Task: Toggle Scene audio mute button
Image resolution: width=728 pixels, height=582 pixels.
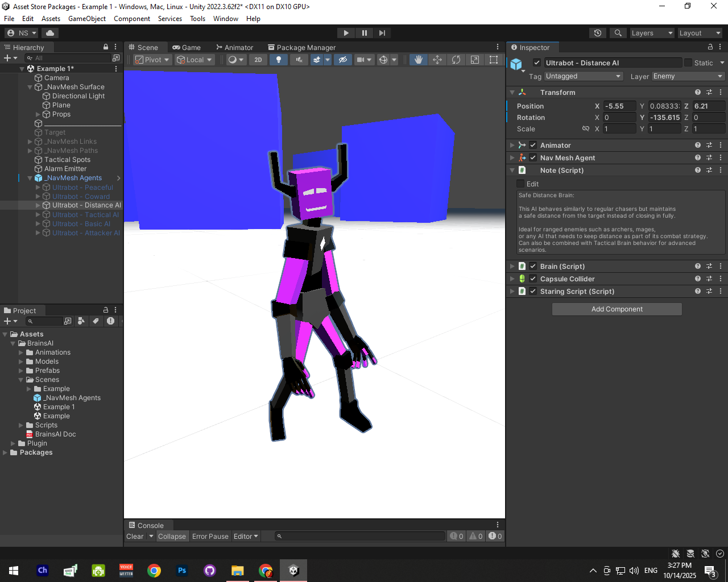Action: (x=299, y=60)
